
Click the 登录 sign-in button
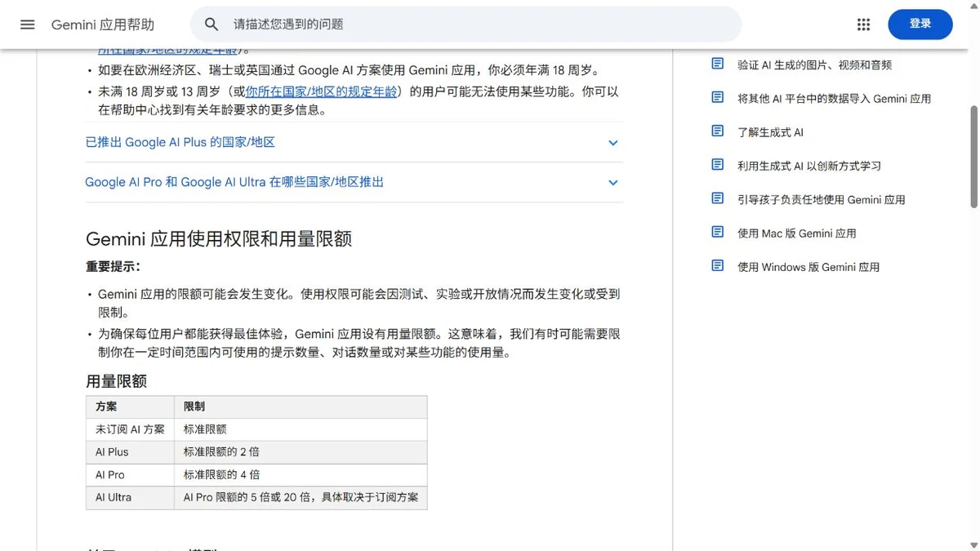920,24
